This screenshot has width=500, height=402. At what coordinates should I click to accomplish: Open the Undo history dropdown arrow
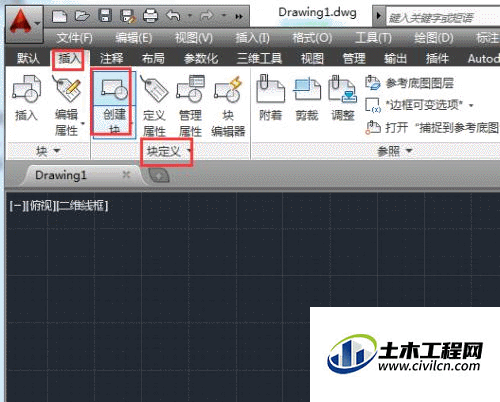(x=190, y=16)
